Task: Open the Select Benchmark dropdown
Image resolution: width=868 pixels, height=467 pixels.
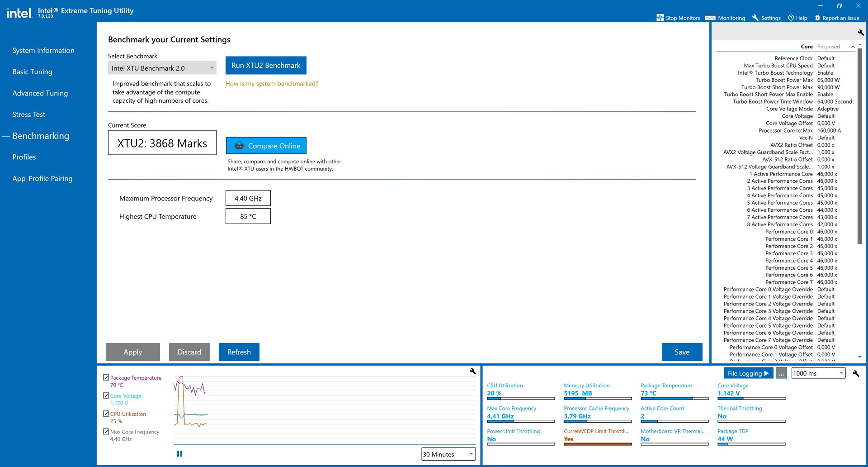Action: (162, 68)
